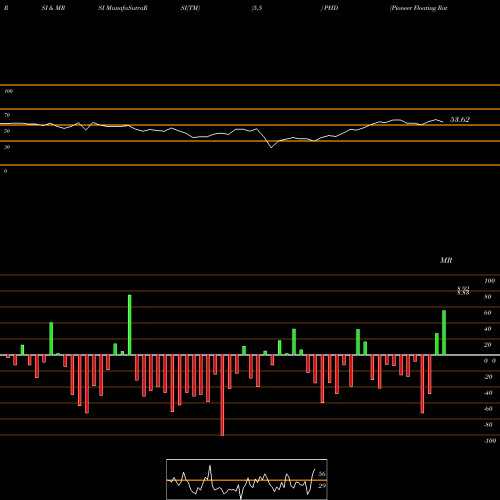The width and height of the screenshot is (500, 500).
Task: Click the 70 label on RSI axis
Action: [7, 115]
